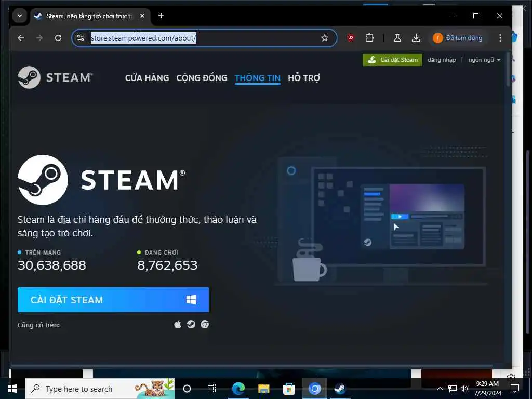Open Chrome Labs flask icon
Viewport: 532px width, 399px height.
(397, 38)
